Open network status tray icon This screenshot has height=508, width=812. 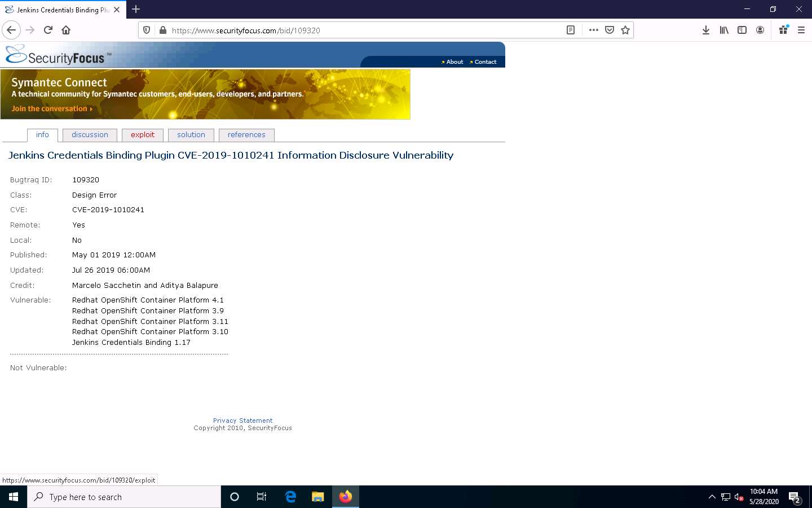[x=726, y=497]
